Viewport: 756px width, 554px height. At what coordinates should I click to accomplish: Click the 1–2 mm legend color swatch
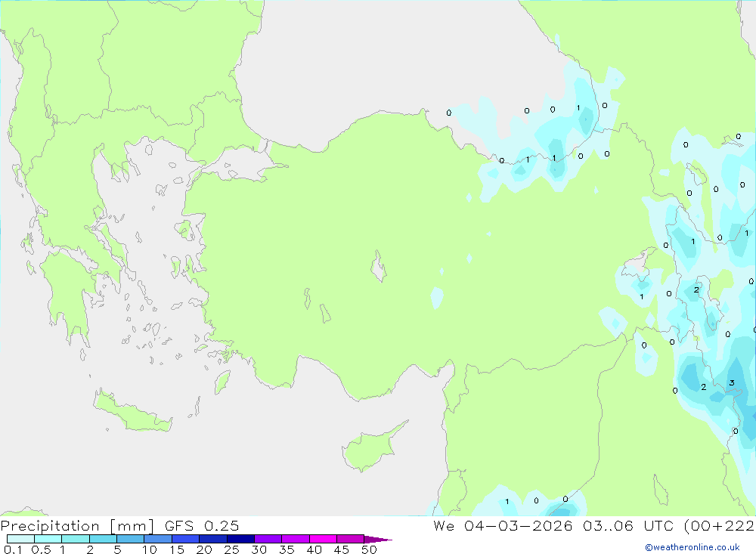click(x=76, y=539)
